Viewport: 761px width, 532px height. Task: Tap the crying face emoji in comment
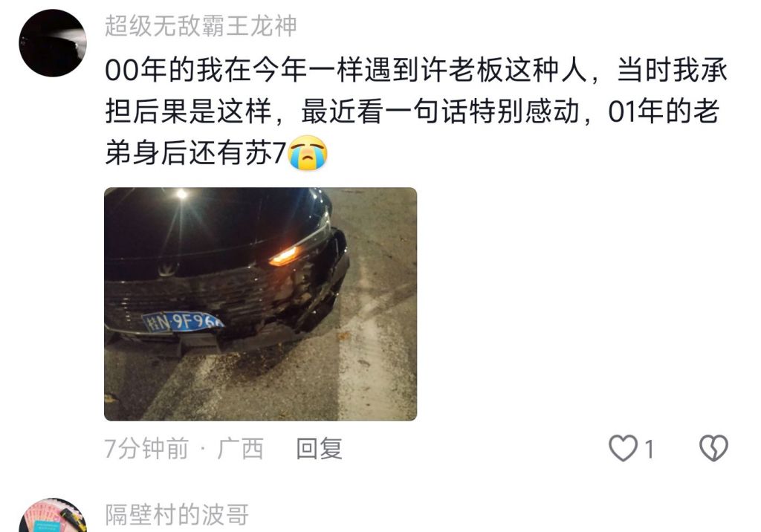[308, 153]
